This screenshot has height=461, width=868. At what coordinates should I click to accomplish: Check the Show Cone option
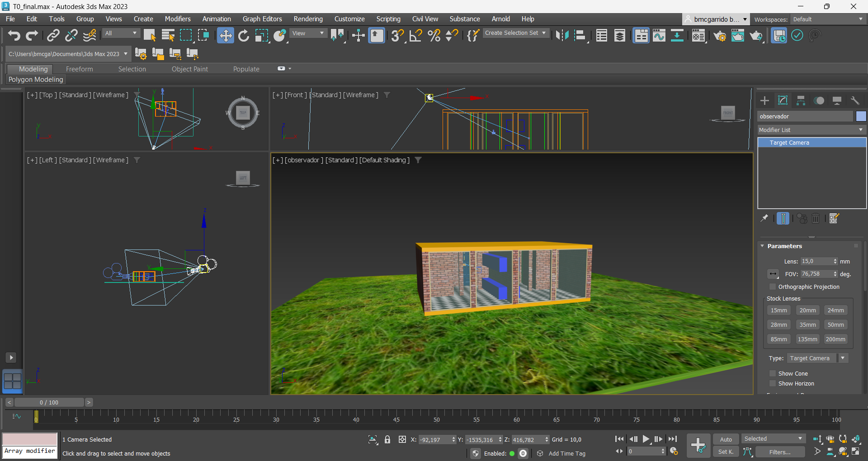(773, 374)
